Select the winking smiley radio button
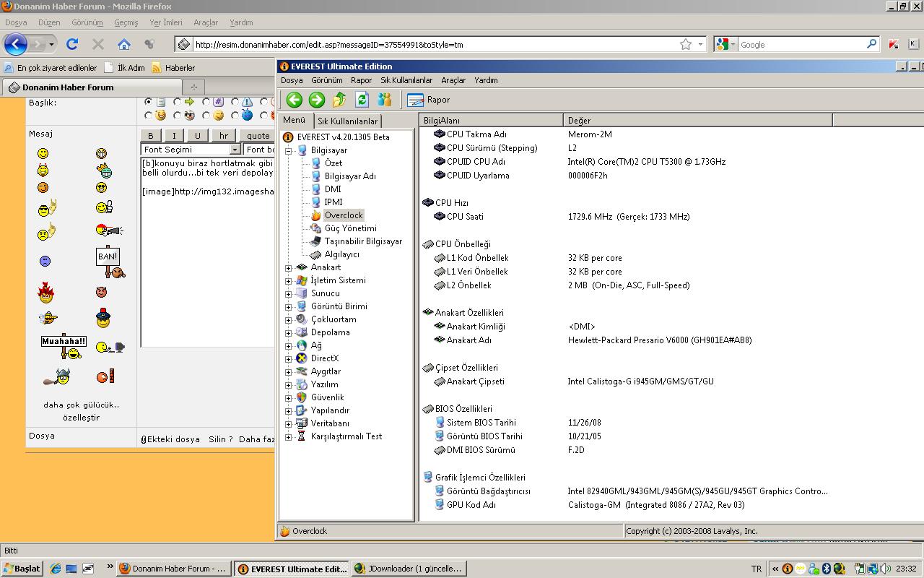924x578 pixels. point(206,115)
